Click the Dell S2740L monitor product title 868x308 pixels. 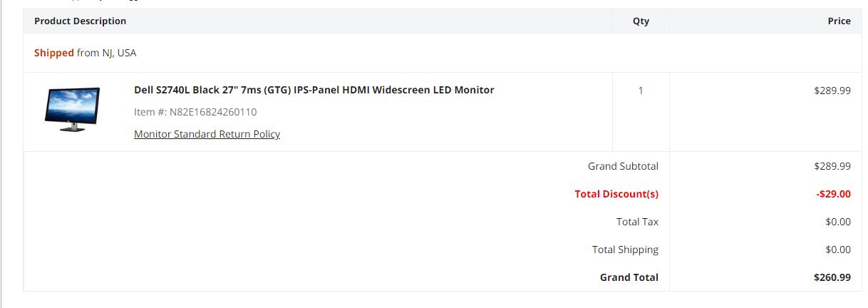click(x=314, y=90)
